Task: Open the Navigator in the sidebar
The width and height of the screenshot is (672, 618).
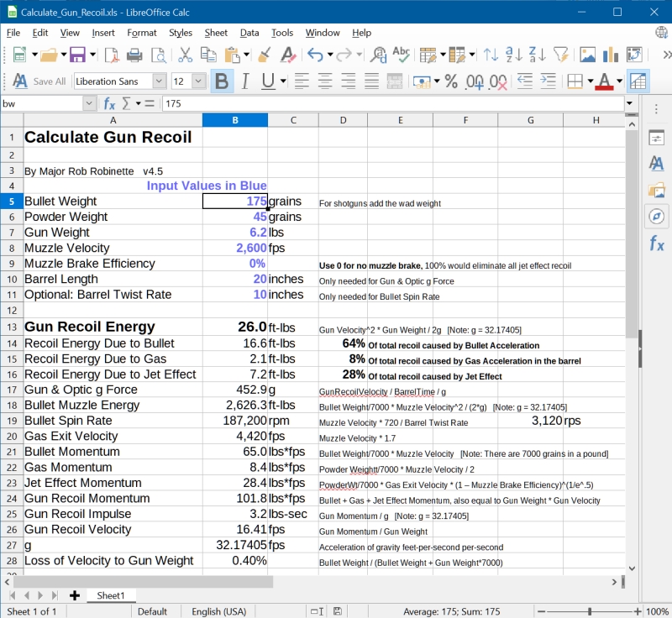Action: (x=656, y=217)
